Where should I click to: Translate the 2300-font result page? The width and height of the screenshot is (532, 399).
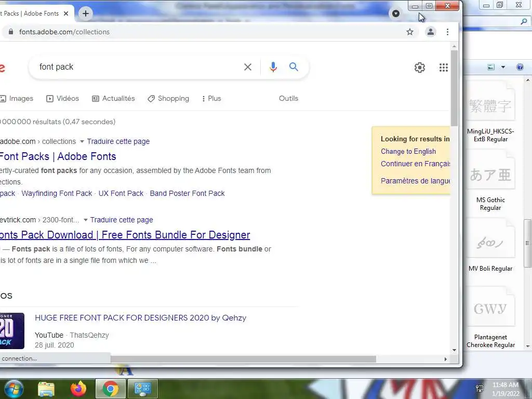tap(122, 220)
